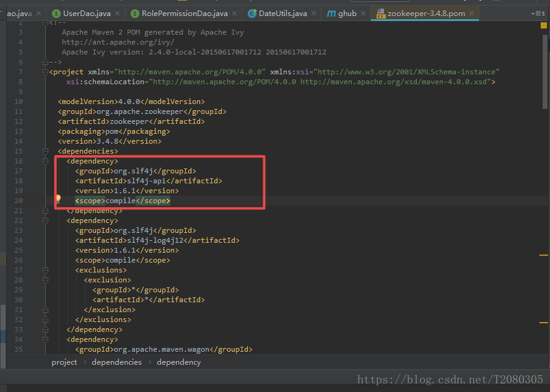Close the UserDao.java tab

tap(117, 14)
